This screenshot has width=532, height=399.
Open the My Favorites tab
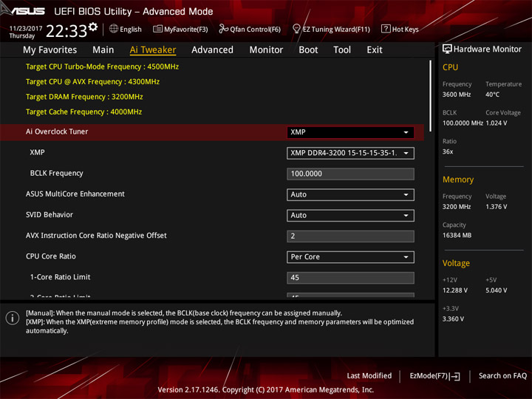coord(50,50)
